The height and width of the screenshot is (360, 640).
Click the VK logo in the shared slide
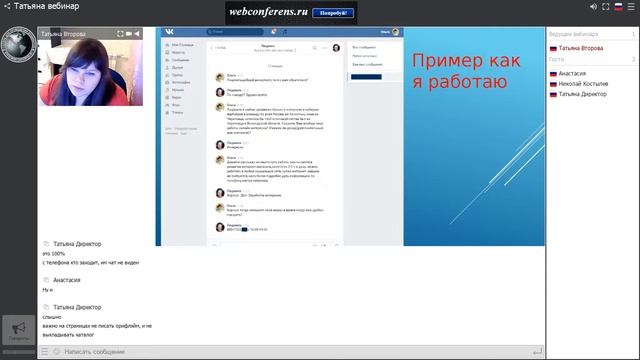click(x=169, y=31)
